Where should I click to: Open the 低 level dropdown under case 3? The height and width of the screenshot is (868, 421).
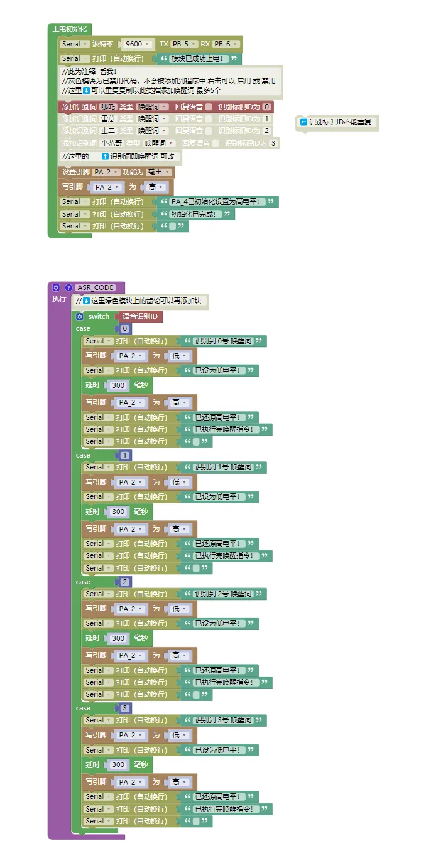pyautogui.click(x=179, y=735)
